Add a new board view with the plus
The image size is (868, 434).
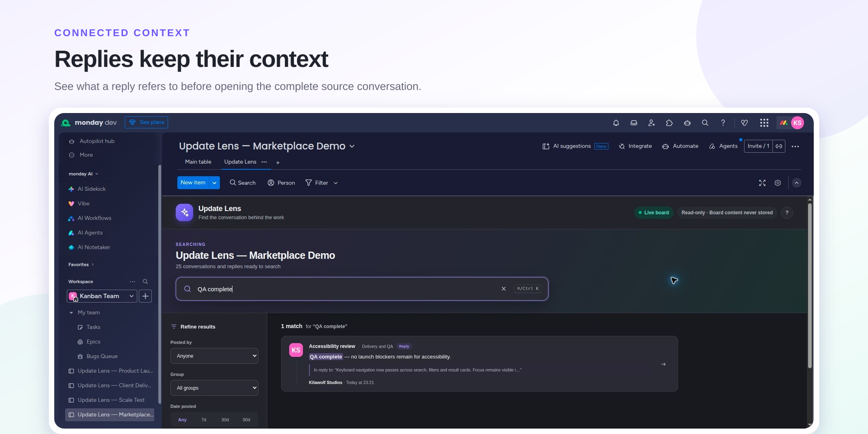(278, 163)
